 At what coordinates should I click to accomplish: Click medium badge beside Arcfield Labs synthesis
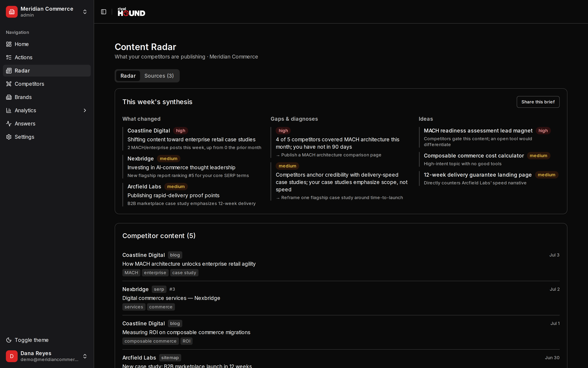coord(176,186)
